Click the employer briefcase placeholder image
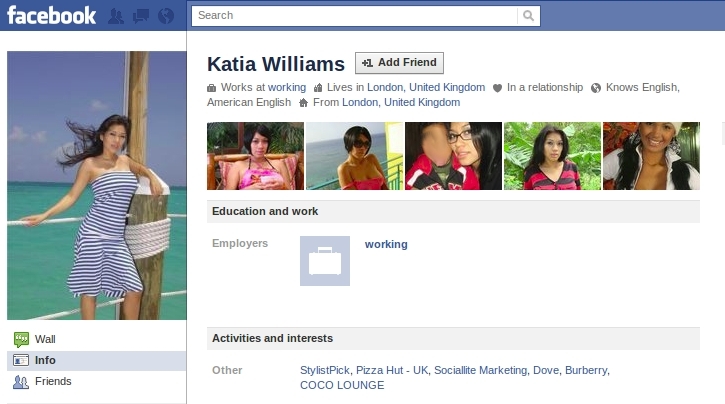Screen dimensions: 725x404 point(325,261)
